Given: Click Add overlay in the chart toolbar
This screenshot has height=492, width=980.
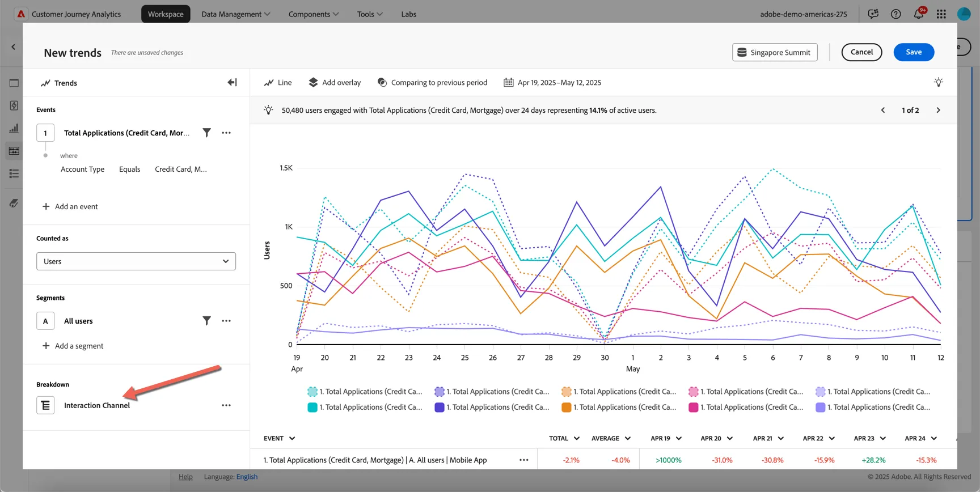Looking at the screenshot, I should click(335, 83).
